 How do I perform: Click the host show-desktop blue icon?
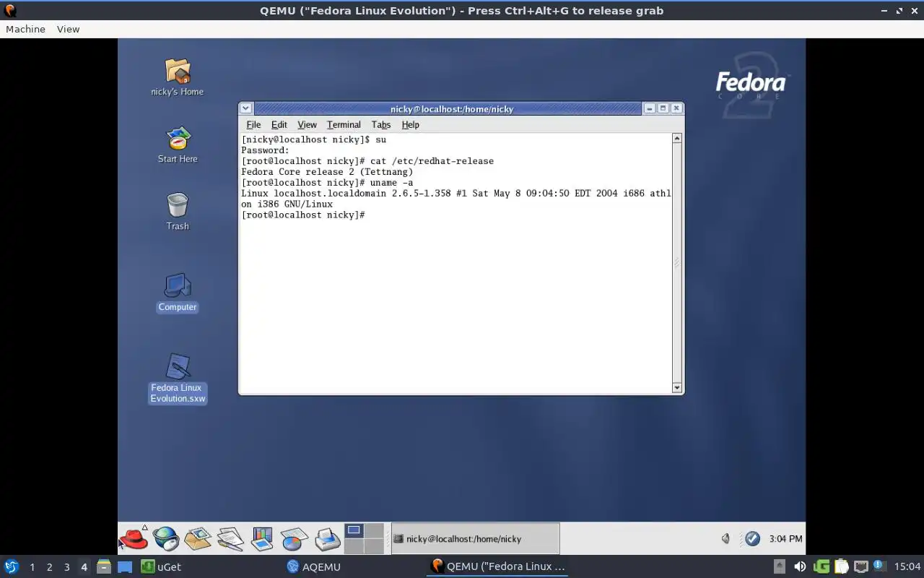125,566
